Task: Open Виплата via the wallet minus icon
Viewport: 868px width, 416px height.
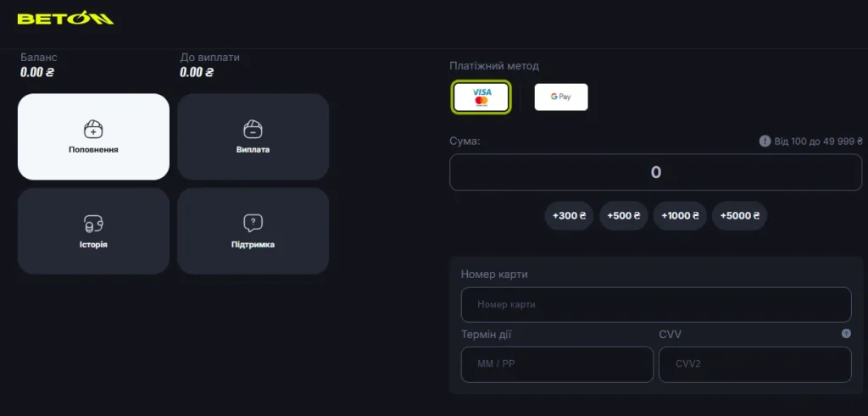Action: click(253, 130)
